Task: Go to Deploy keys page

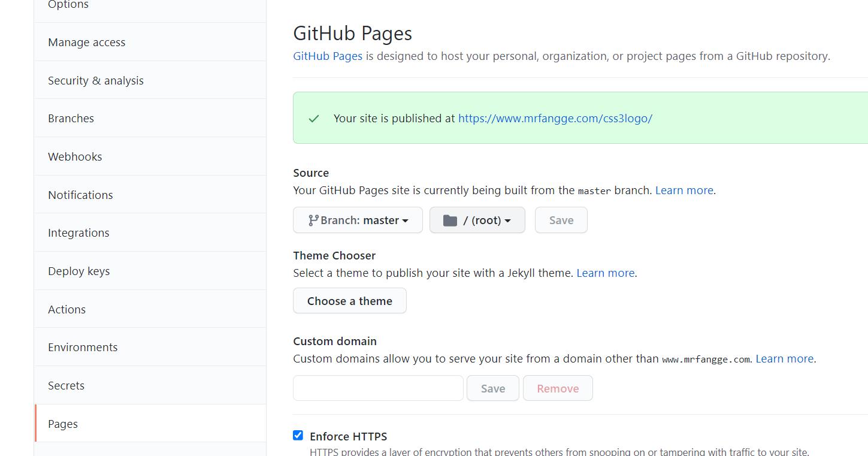Action: (x=150, y=271)
